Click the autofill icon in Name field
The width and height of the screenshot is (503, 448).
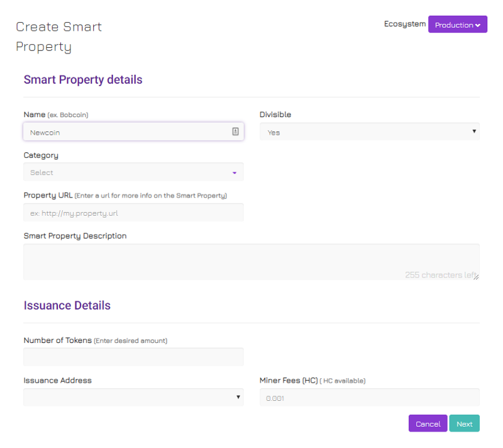235,132
